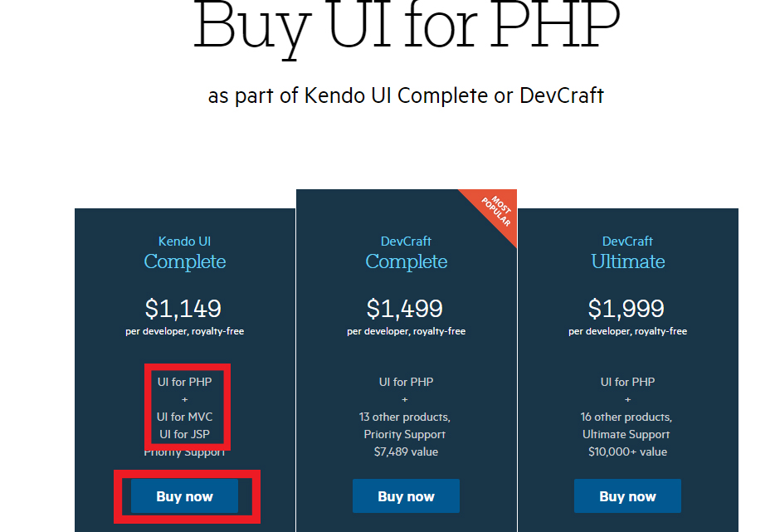Click UI for JSP in the first card
This screenshot has height=532, width=775.
point(184,434)
